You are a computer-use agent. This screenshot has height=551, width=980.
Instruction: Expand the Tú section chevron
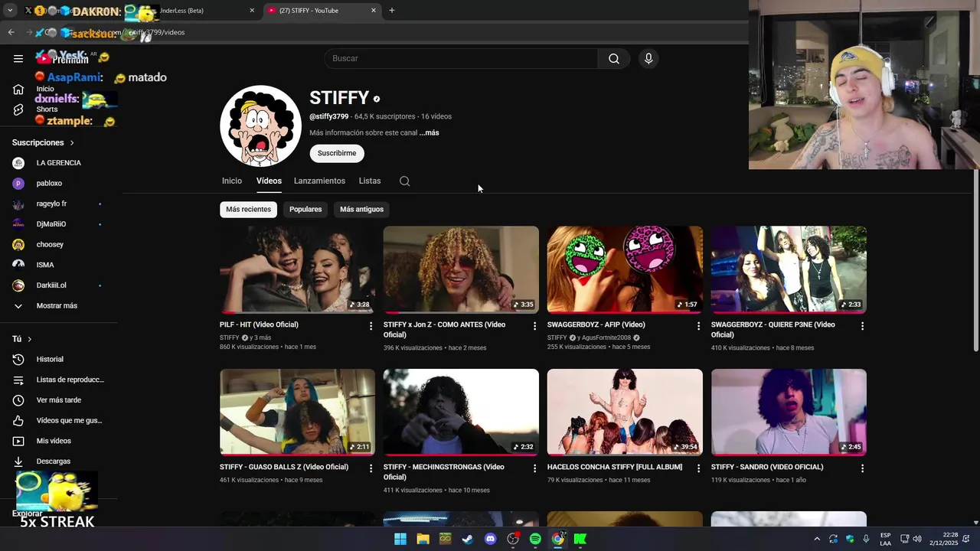pyautogui.click(x=30, y=339)
